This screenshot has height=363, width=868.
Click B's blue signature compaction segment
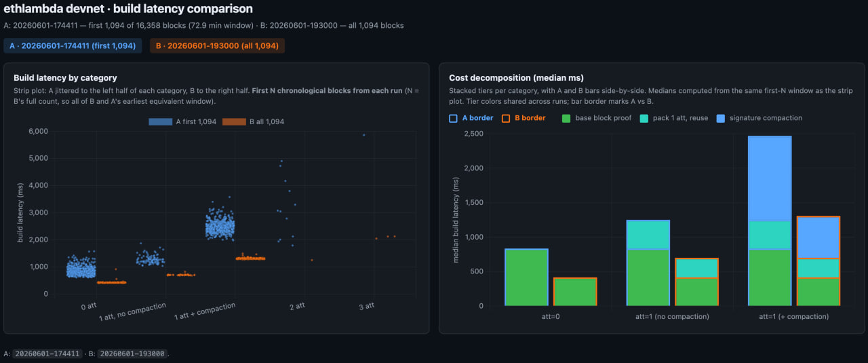(x=818, y=237)
